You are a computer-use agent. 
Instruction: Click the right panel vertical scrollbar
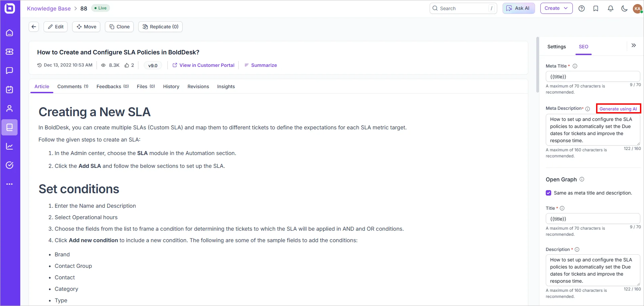click(x=538, y=65)
